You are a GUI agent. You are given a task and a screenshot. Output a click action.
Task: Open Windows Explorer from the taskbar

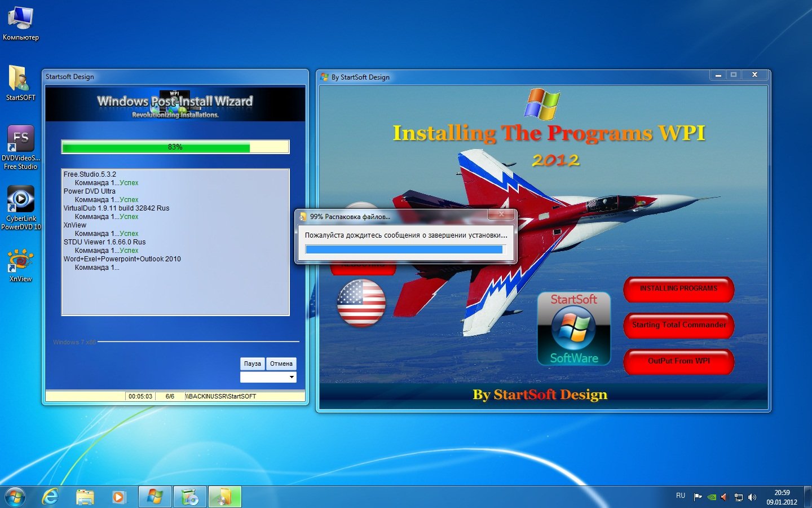tap(85, 497)
